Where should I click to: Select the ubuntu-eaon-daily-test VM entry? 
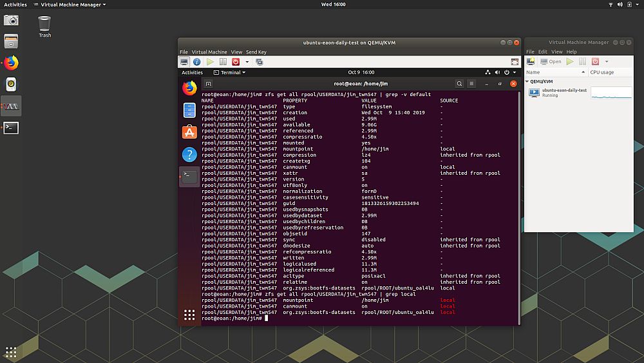click(x=563, y=93)
